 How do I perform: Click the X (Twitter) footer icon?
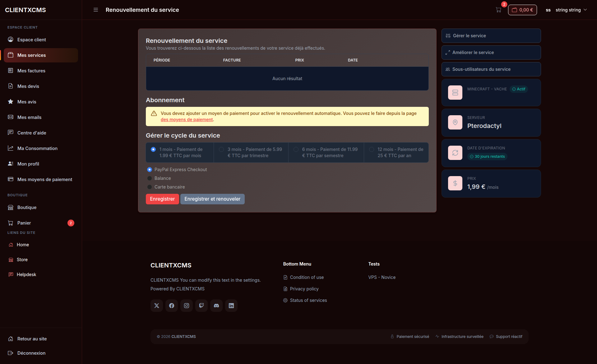point(157,306)
